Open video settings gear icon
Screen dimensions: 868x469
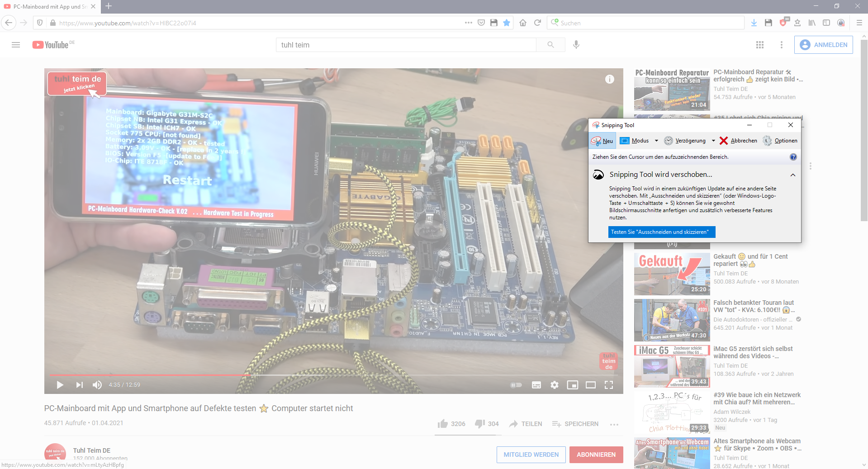point(554,385)
